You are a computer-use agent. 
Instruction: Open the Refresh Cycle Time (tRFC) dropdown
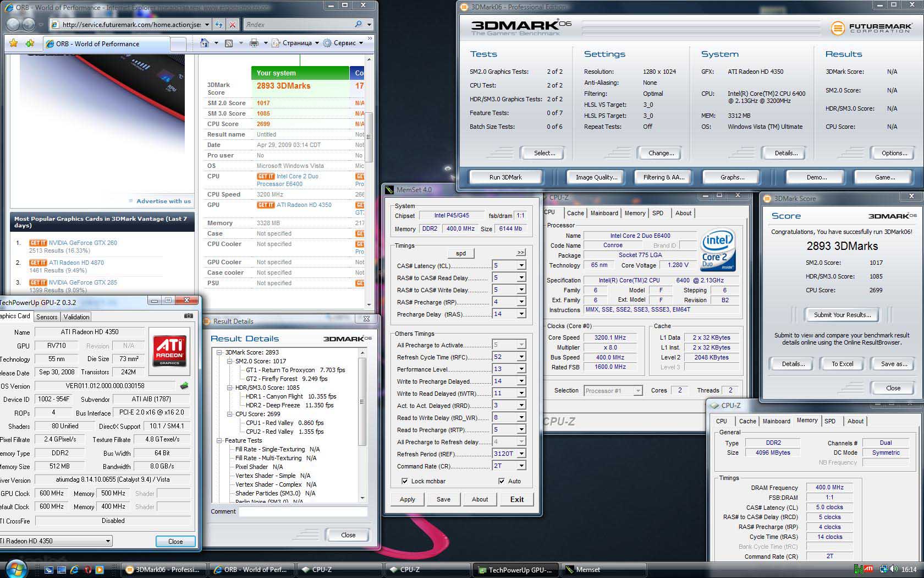[x=521, y=357]
